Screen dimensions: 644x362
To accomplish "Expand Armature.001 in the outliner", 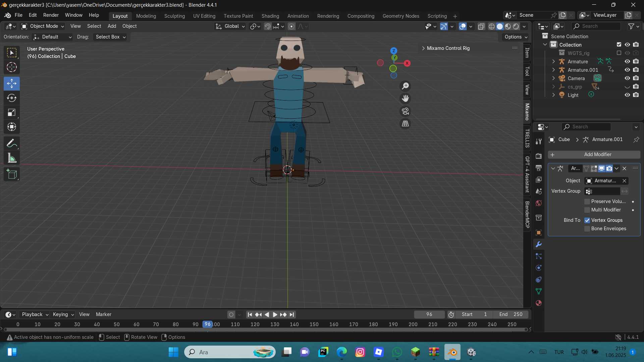I will pyautogui.click(x=553, y=70).
